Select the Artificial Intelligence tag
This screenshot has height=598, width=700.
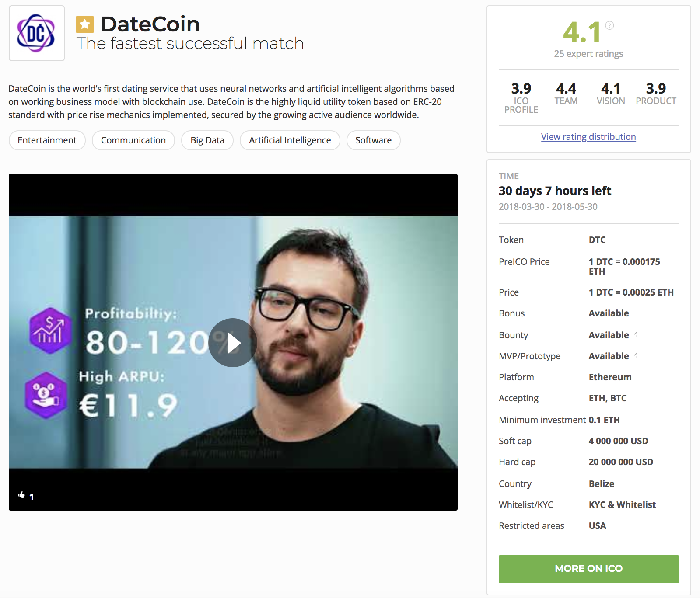coord(290,140)
